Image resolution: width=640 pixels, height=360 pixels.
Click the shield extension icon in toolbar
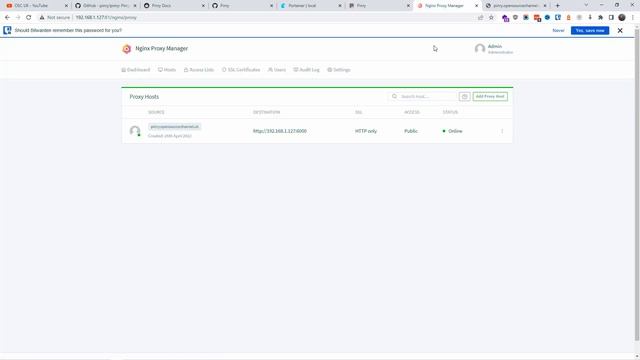(x=516, y=18)
